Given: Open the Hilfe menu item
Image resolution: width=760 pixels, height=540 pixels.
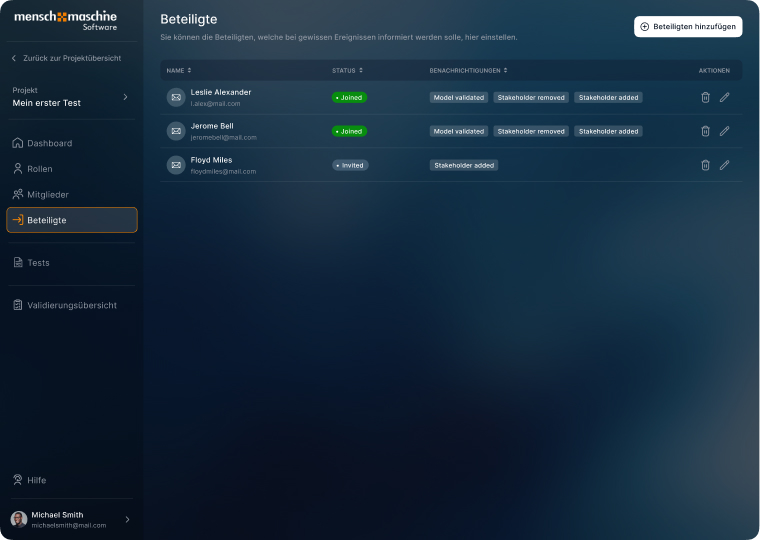Looking at the screenshot, I should (72, 480).
